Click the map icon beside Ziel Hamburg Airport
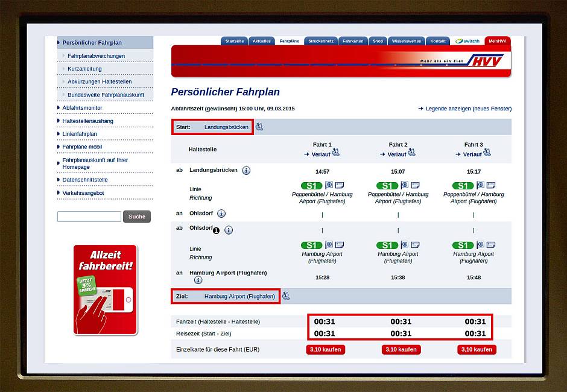This screenshot has height=392, width=567. pyautogui.click(x=286, y=296)
